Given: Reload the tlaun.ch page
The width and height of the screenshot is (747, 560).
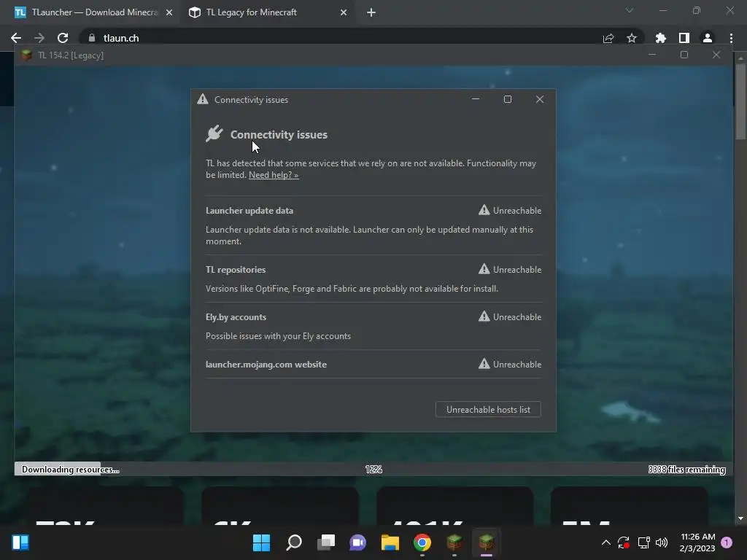Looking at the screenshot, I should point(63,38).
